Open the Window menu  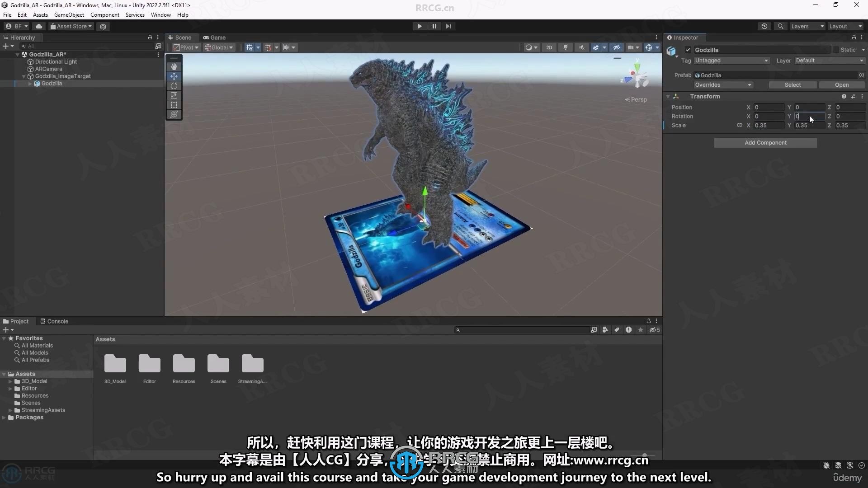point(160,15)
